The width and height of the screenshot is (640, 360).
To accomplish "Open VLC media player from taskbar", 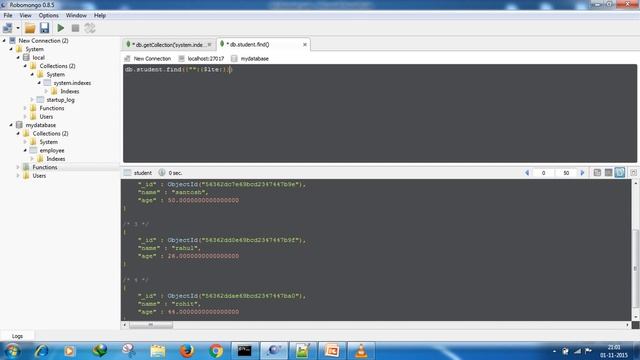I will tap(361, 351).
